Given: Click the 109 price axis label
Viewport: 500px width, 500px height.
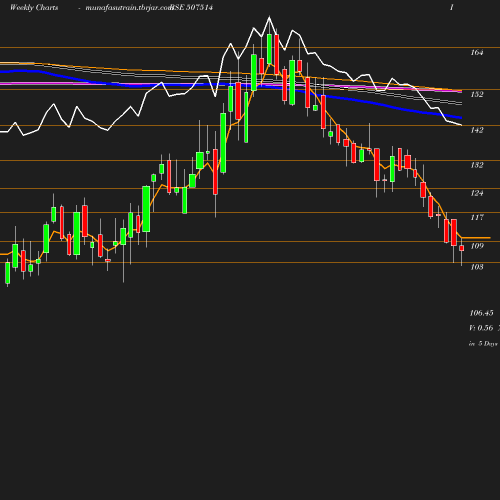Looking at the screenshot, I should [x=477, y=246].
